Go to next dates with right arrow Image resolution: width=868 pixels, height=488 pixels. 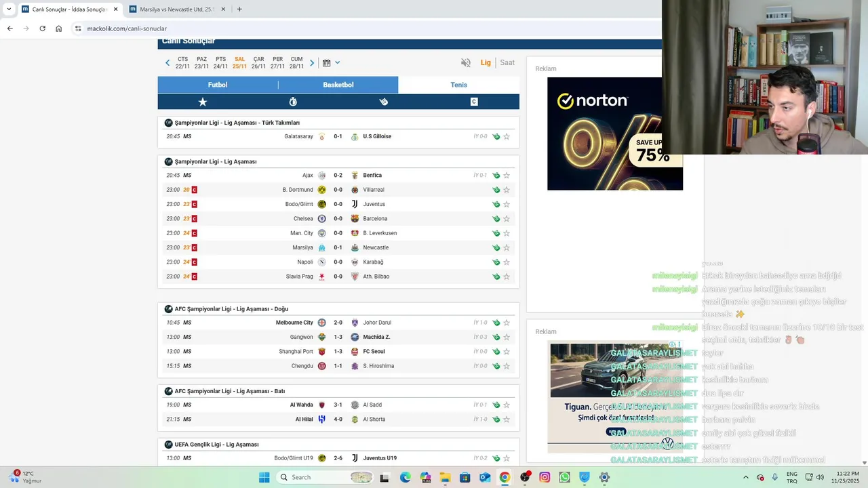point(312,63)
